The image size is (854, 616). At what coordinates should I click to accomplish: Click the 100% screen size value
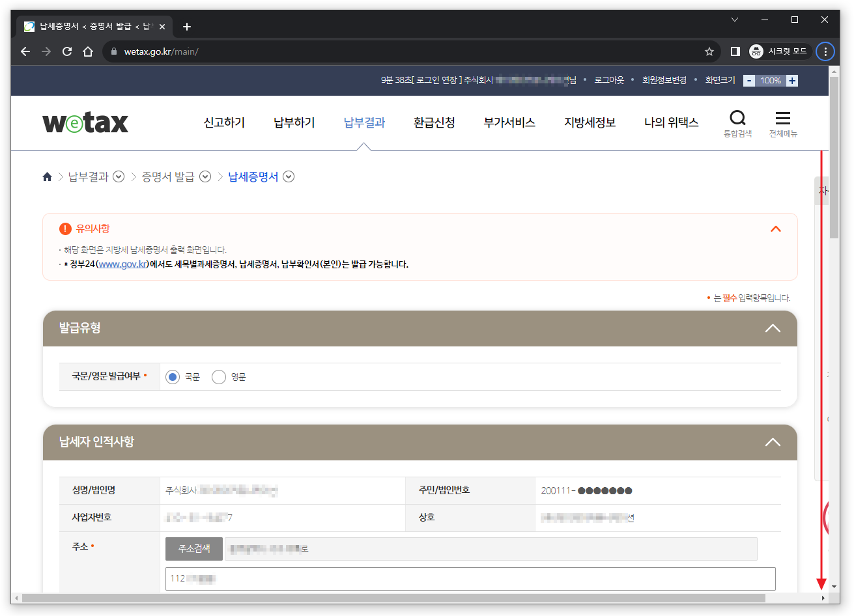coord(771,81)
